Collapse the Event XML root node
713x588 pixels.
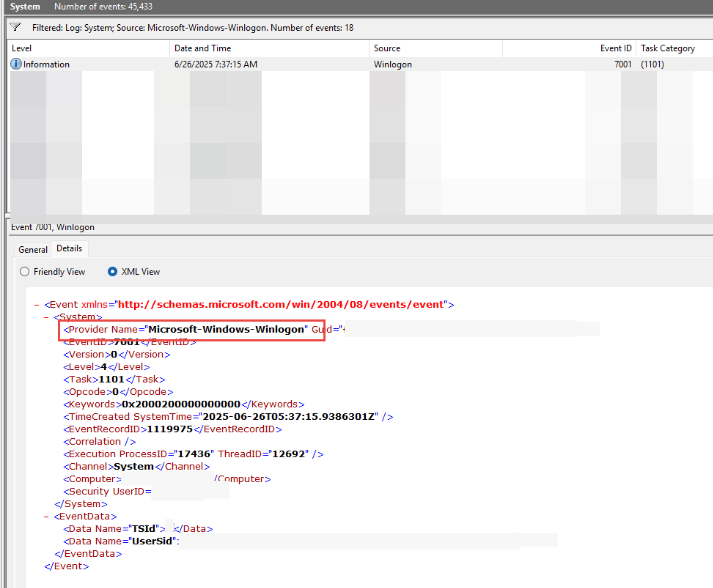click(37, 305)
